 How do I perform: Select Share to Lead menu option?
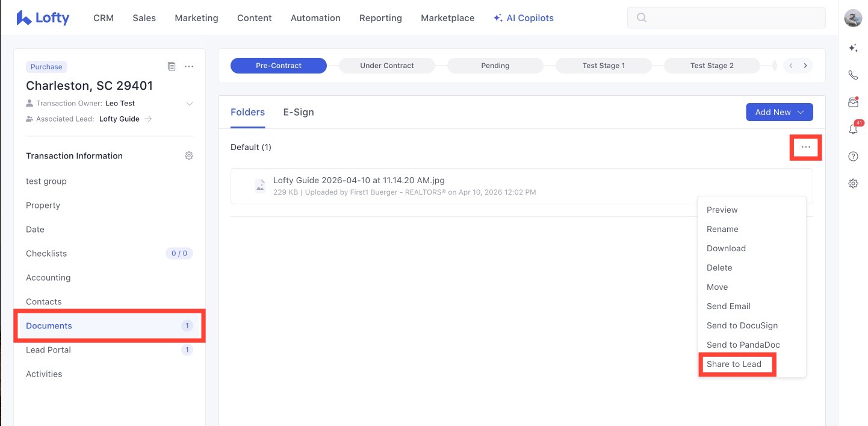click(734, 365)
